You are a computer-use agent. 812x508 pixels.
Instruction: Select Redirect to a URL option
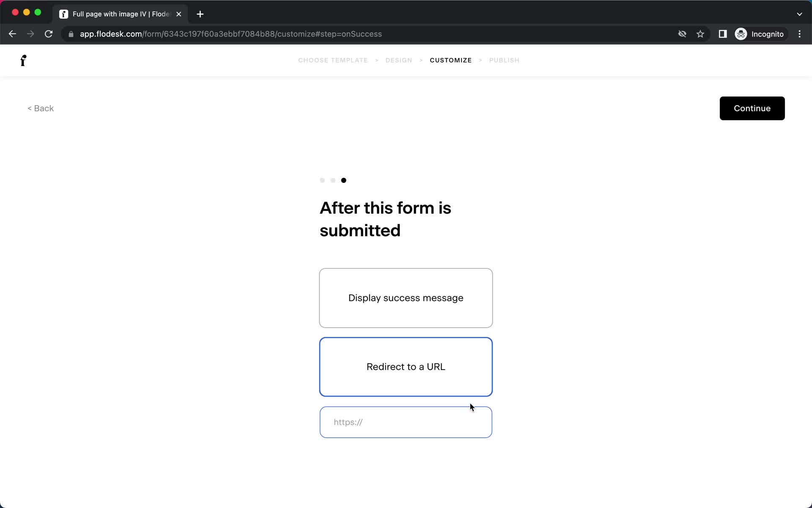(406, 366)
